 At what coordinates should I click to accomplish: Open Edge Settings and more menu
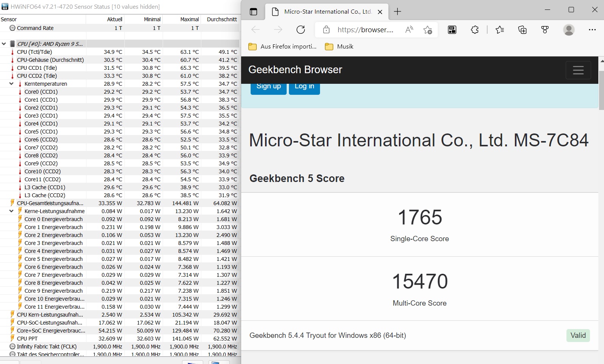pyautogui.click(x=592, y=30)
